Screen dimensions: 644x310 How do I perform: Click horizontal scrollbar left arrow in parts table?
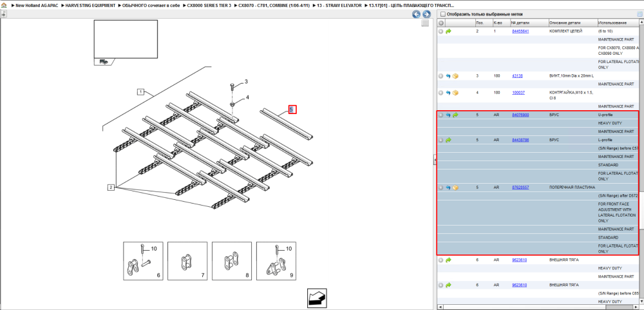tap(440, 307)
